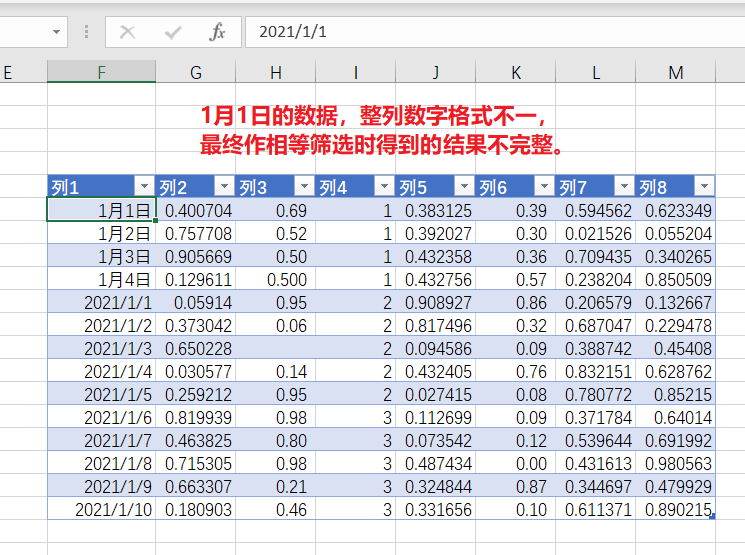The height and width of the screenshot is (555, 745).
Task: Click the table resize handle at bottom-right corner
Action: coord(712,516)
